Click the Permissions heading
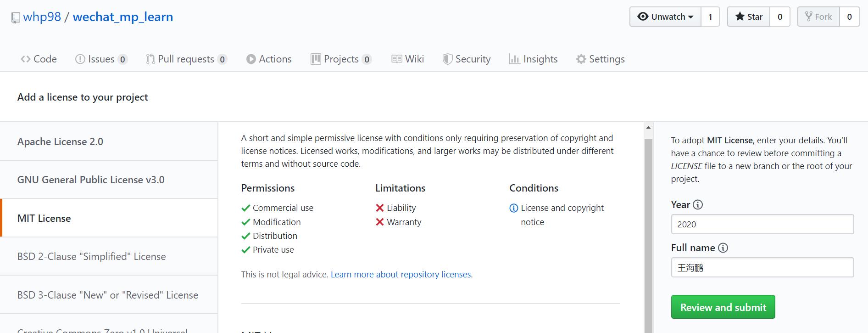 pyautogui.click(x=268, y=188)
